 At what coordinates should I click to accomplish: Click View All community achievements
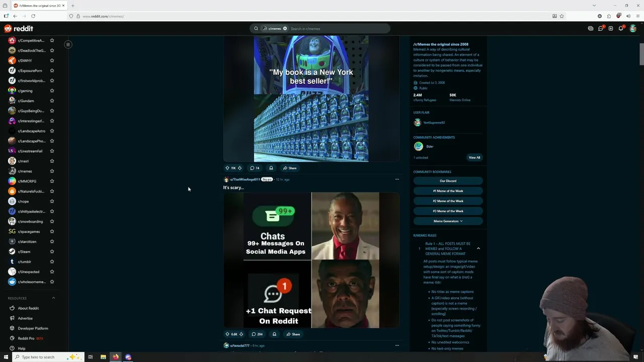coord(474,157)
